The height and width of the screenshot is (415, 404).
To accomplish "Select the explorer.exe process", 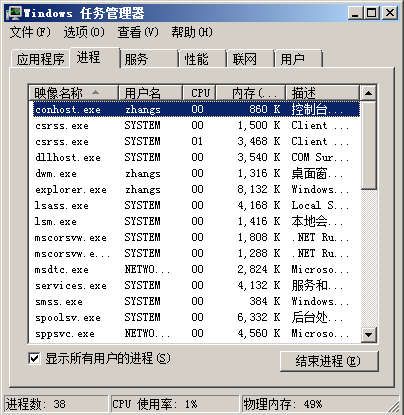I will 197,189.
